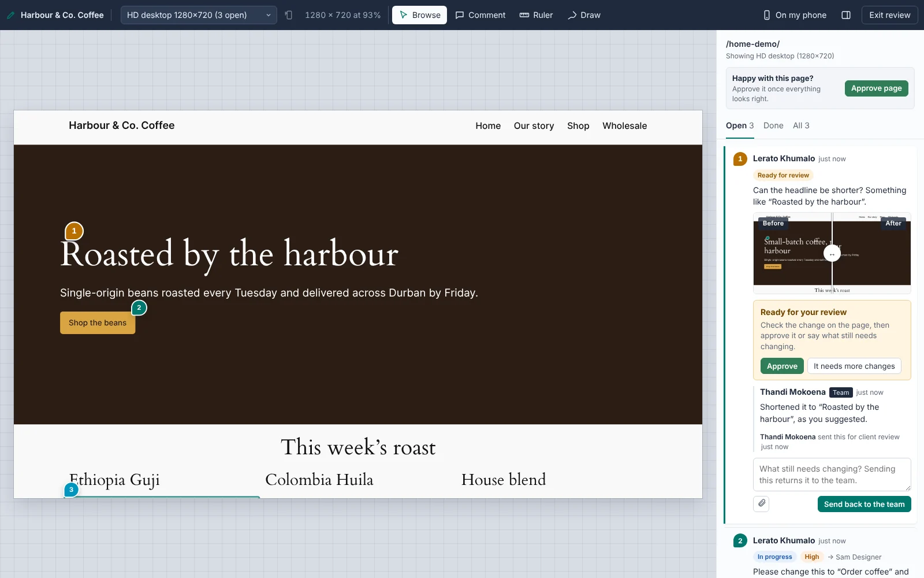The image size is (924, 578).
Task: Click the 1280 × 720 at 93% size readout
Action: click(x=343, y=15)
